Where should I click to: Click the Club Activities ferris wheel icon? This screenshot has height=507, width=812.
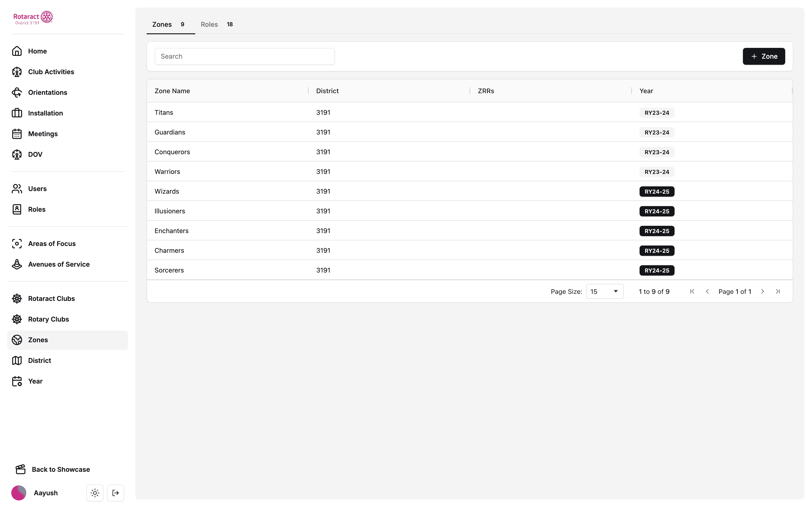[17, 72]
